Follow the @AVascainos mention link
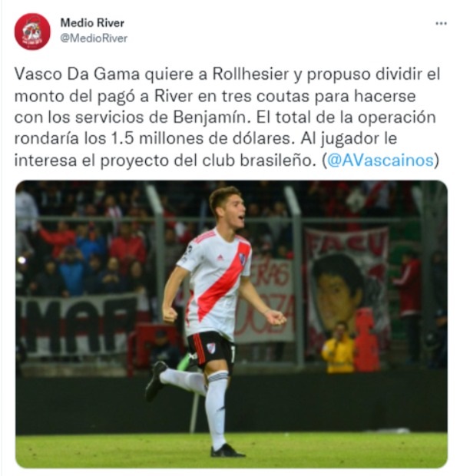Image resolution: width=460 pixels, height=476 pixels. pyautogui.click(x=381, y=160)
